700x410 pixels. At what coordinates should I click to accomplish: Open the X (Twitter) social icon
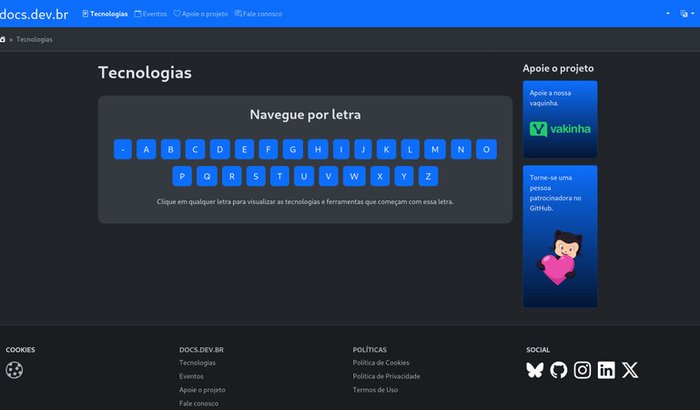pos(629,370)
